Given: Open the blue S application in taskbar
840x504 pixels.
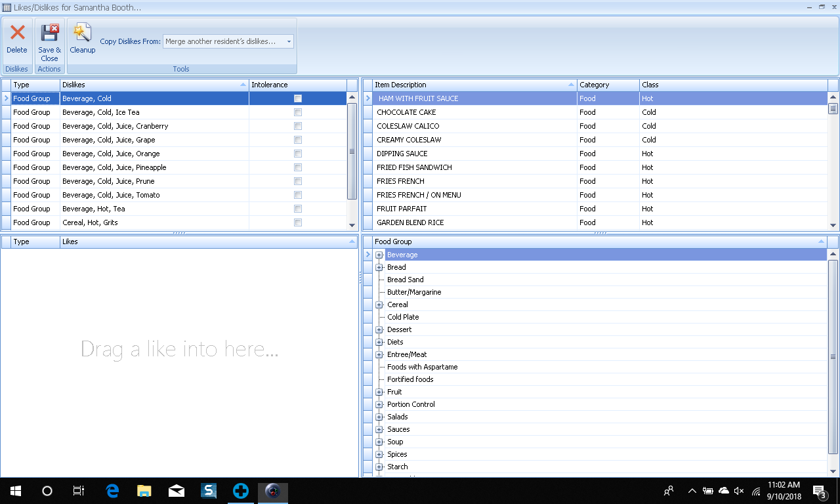Looking at the screenshot, I should point(209,491).
